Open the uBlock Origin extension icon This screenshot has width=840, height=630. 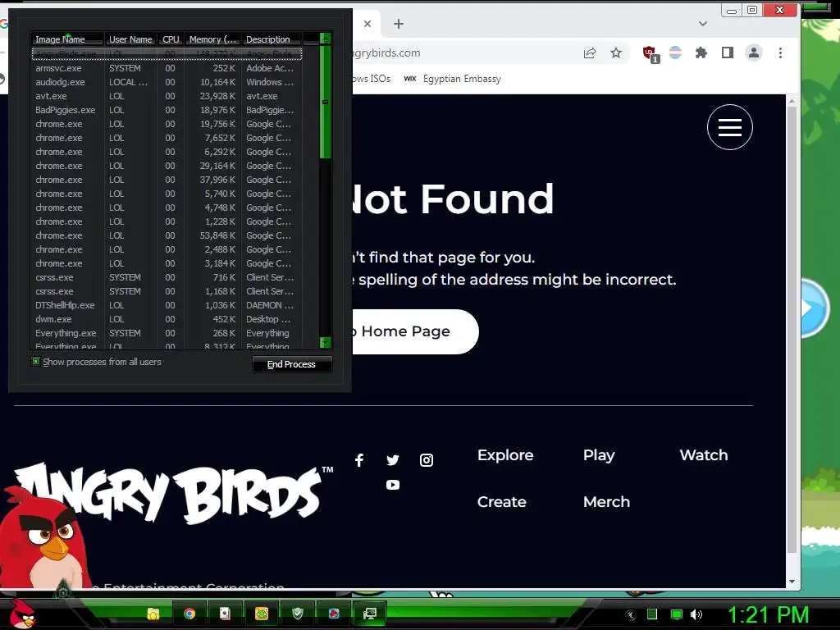(651, 53)
